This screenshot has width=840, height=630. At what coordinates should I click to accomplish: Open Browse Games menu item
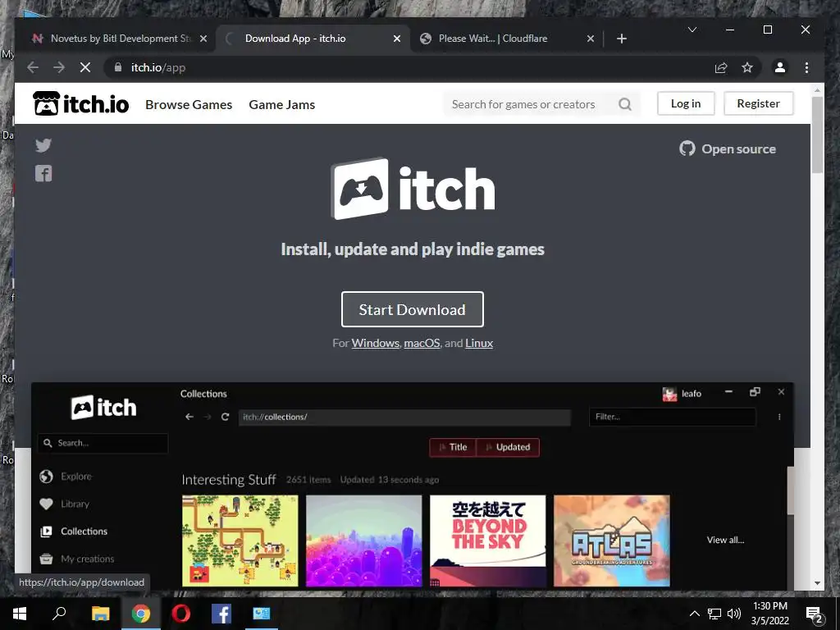(189, 104)
